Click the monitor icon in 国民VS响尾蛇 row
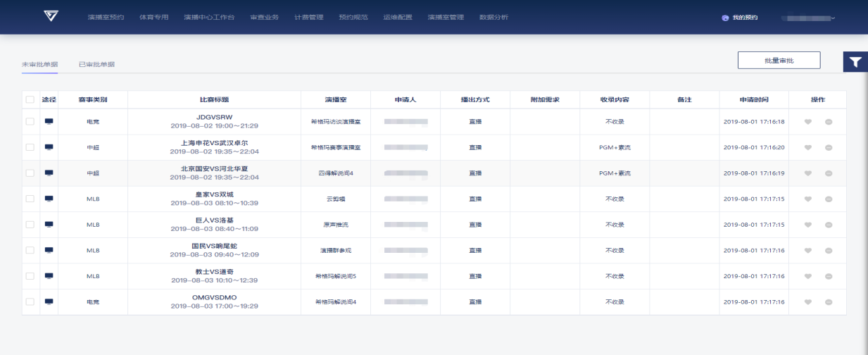The image size is (868, 355). [x=49, y=250]
